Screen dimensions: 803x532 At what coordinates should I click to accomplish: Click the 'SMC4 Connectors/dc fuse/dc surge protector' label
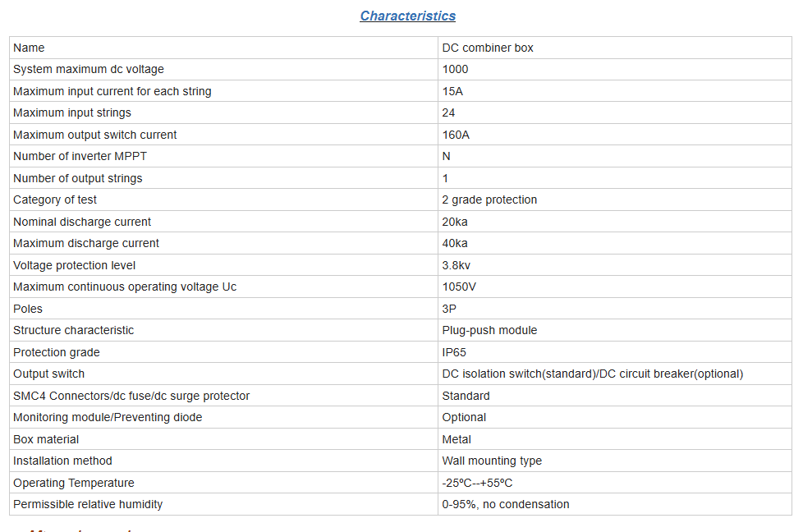(131, 396)
